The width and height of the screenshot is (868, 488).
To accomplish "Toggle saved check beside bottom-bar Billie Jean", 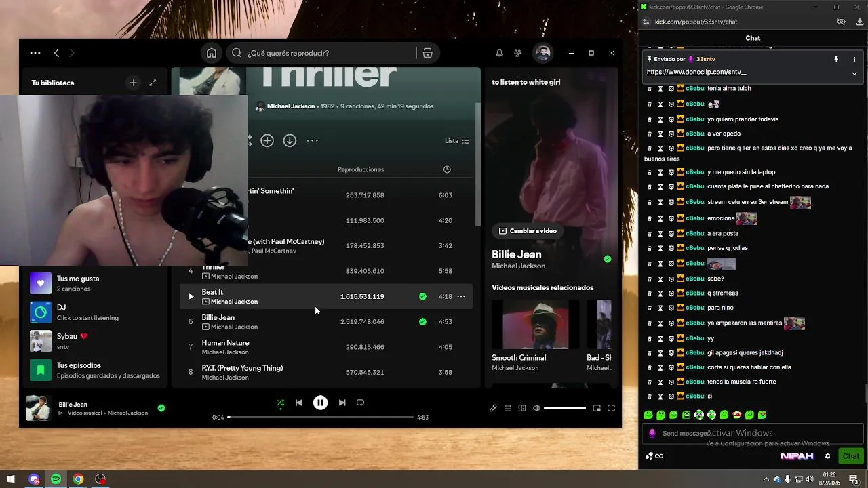I will click(161, 408).
